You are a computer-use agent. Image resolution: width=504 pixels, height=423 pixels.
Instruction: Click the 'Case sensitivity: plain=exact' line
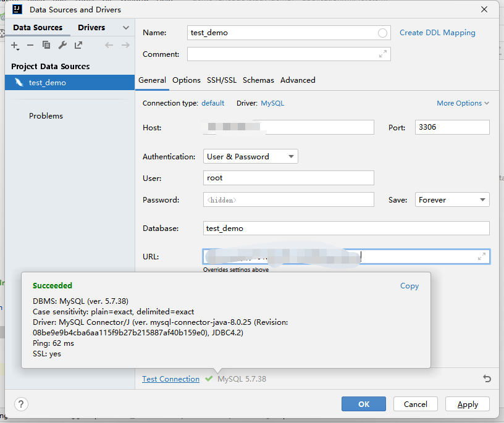click(113, 312)
